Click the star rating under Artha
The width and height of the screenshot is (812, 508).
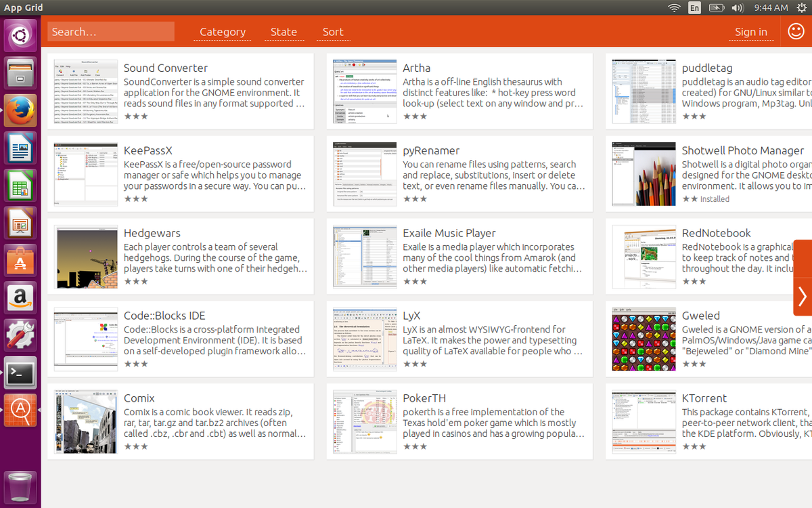tap(415, 116)
